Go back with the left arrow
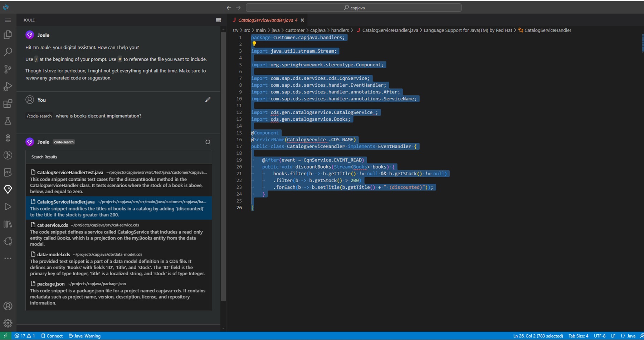644x340 pixels. pos(229,8)
